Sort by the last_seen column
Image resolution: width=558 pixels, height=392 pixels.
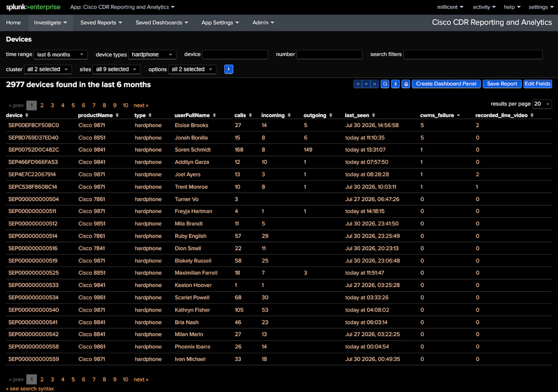click(x=360, y=115)
